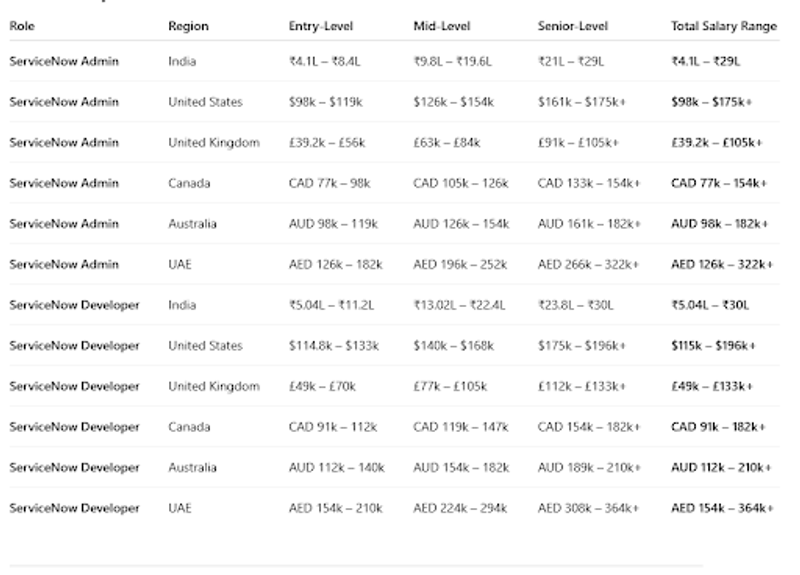The height and width of the screenshot is (575, 800).
Task: Select the ₹23.8L – ₹30L senior-level cell
Action: point(572,305)
